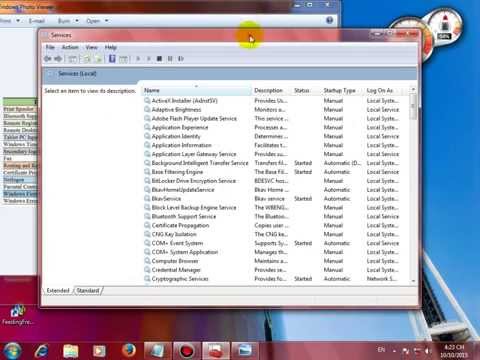
Task: Select Services (Local) in the pane header
Action: [77, 74]
